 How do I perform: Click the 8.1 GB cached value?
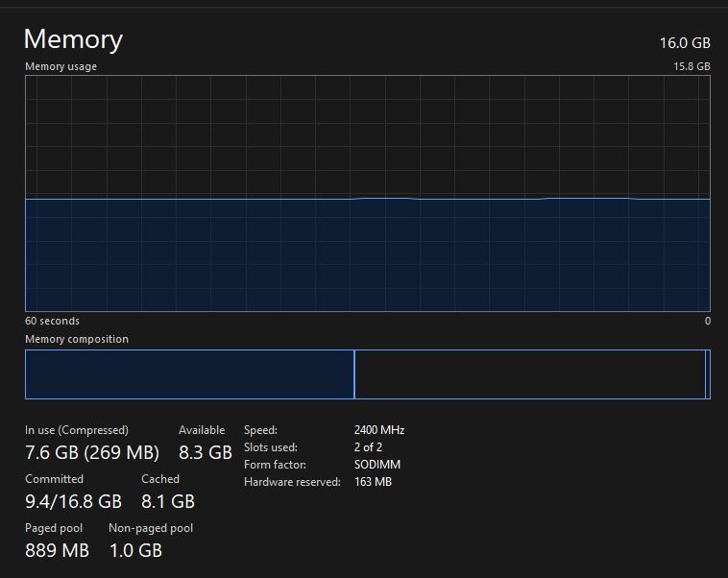[168, 501]
